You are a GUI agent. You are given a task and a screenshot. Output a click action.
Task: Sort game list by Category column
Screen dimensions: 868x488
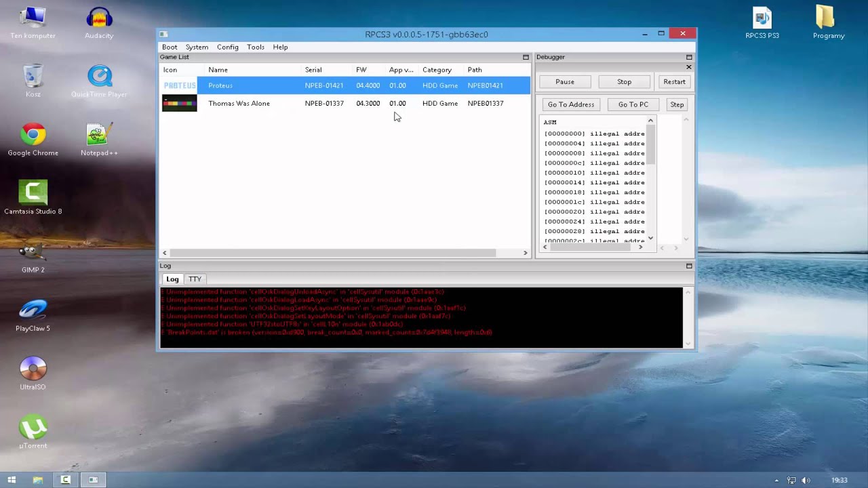(x=441, y=70)
